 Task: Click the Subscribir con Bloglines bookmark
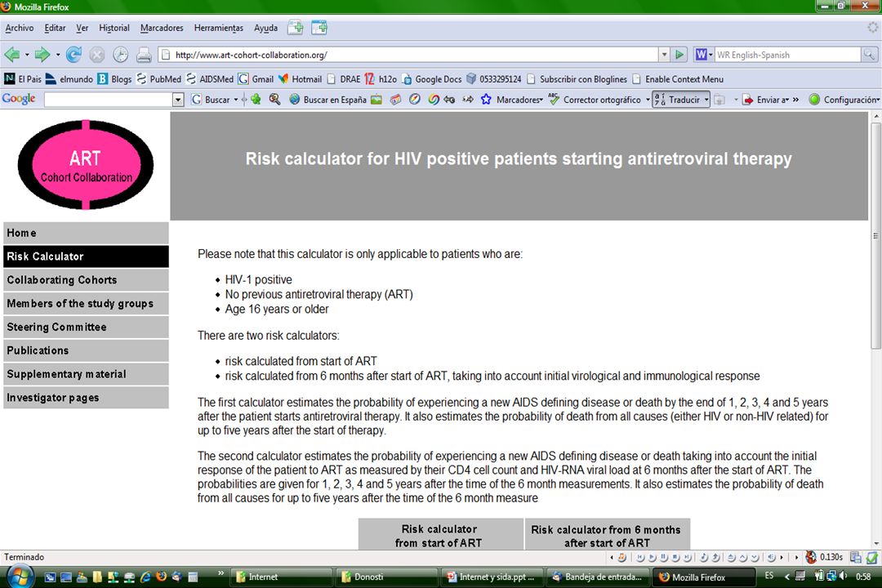577,78
